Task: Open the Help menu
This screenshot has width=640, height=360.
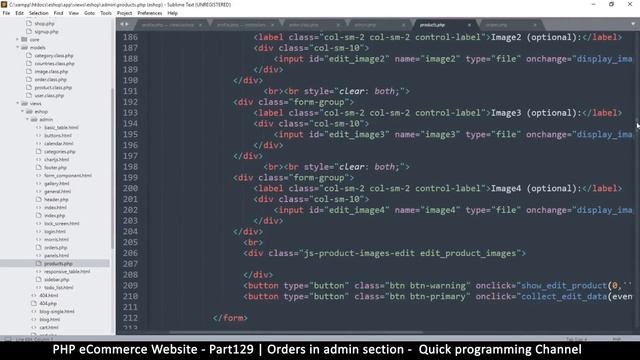Action: [x=172, y=13]
